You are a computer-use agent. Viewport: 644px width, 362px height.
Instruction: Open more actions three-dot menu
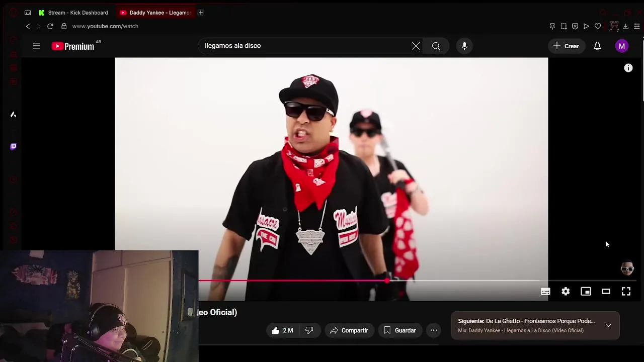434,330
